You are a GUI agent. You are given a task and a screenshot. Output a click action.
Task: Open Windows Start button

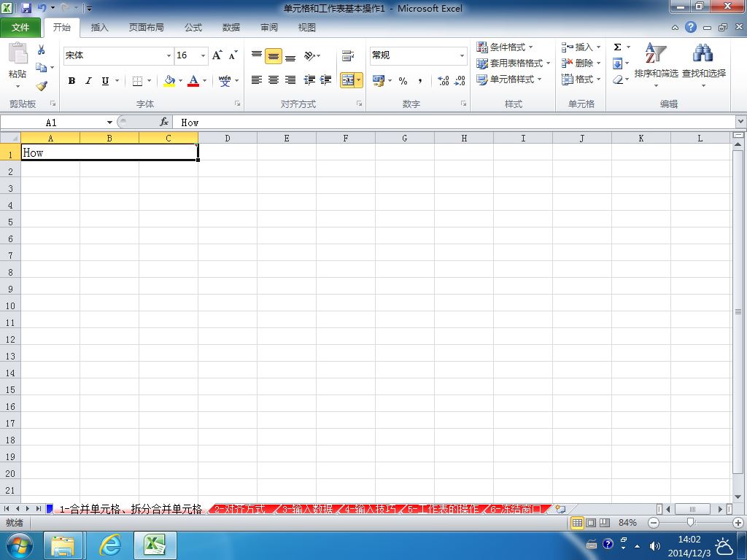point(18,545)
